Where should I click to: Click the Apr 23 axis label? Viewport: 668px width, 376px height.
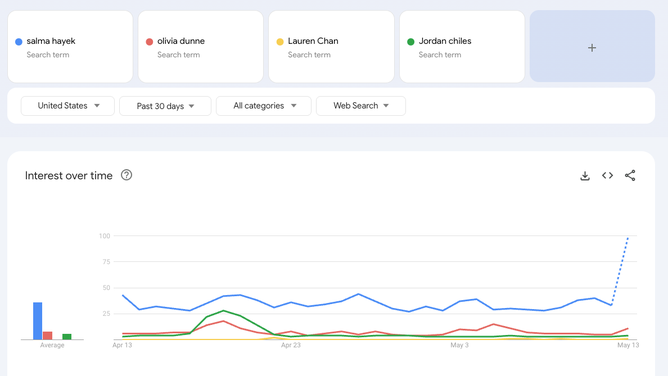coord(291,345)
